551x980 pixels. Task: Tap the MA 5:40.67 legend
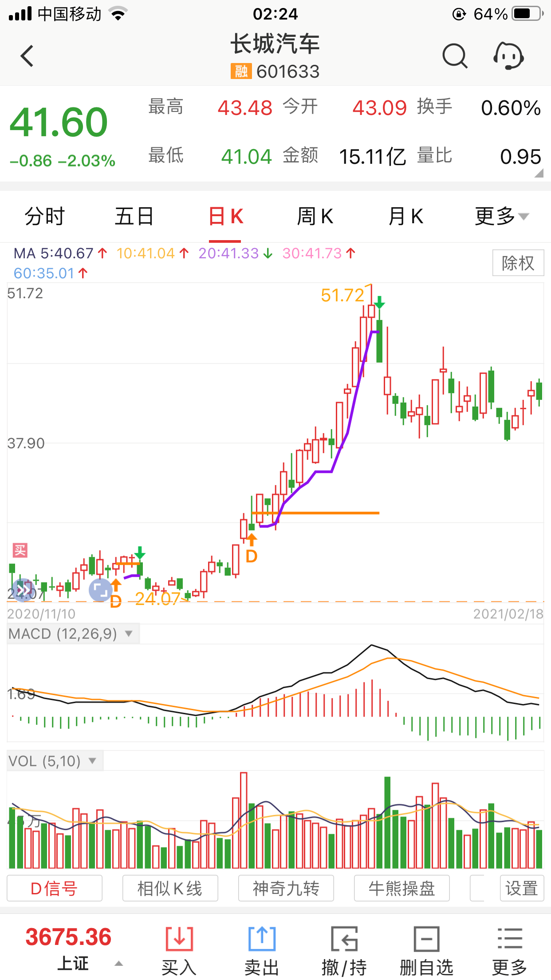click(61, 253)
